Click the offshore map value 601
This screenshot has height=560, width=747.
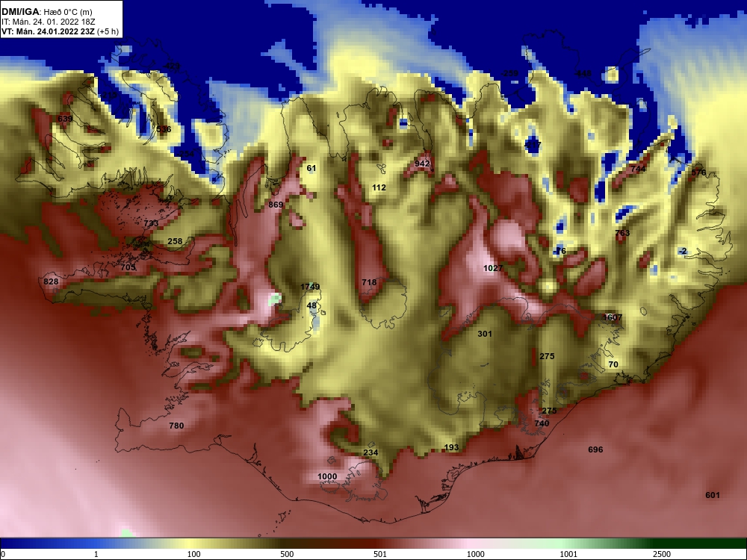pos(713,495)
